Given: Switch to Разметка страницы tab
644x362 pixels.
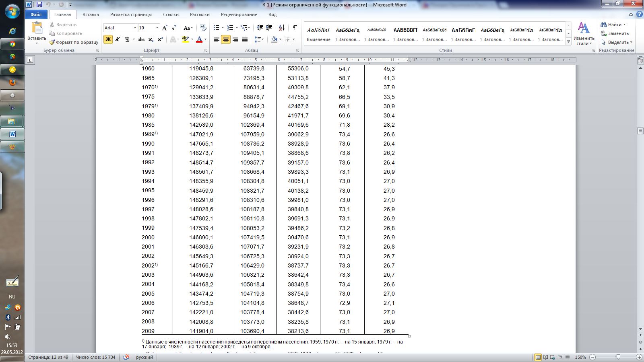Looking at the screenshot, I should pos(131,14).
